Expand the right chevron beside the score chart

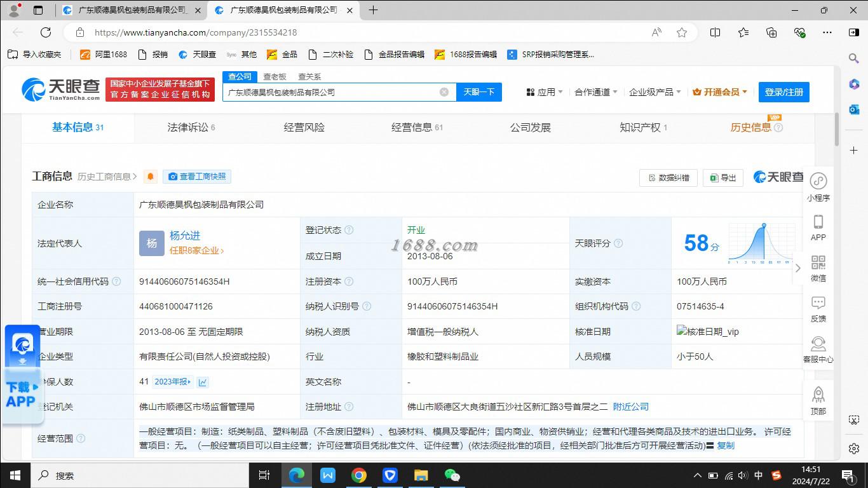[797, 268]
